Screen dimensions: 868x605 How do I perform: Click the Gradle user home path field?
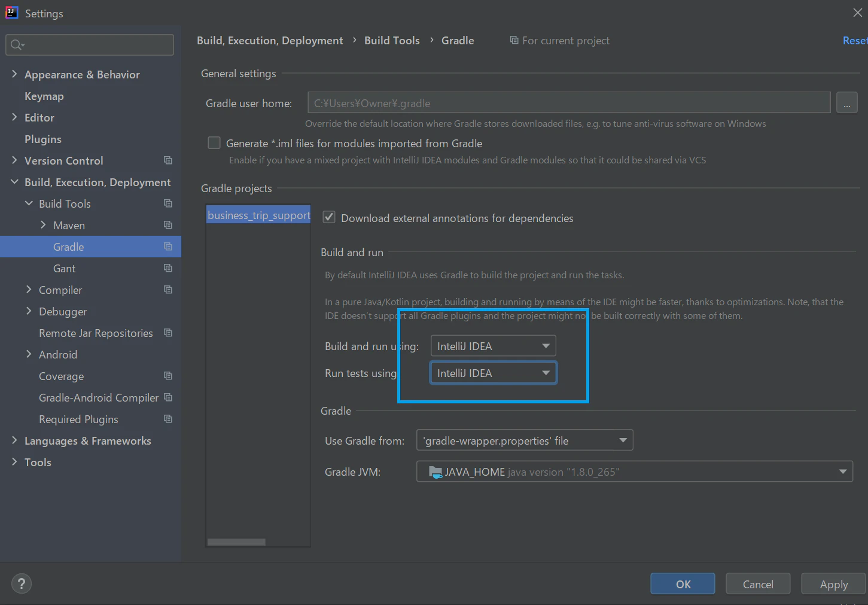pyautogui.click(x=569, y=102)
